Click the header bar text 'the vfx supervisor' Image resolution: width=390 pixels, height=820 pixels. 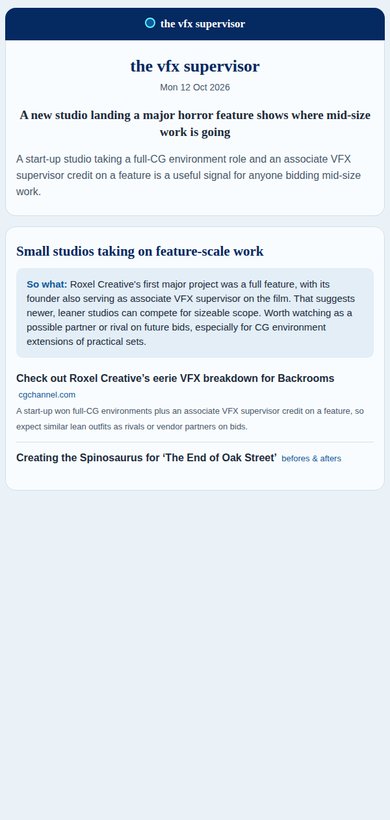tap(203, 24)
